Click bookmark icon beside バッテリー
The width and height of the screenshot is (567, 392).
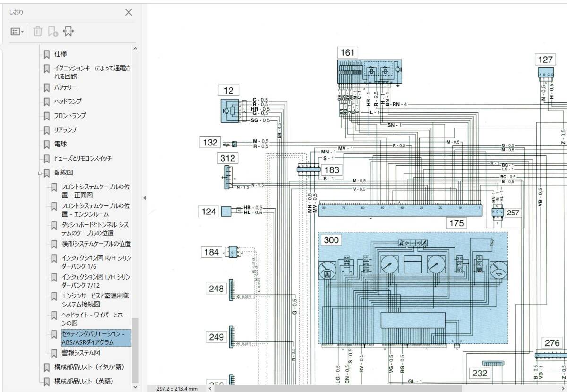pos(47,87)
